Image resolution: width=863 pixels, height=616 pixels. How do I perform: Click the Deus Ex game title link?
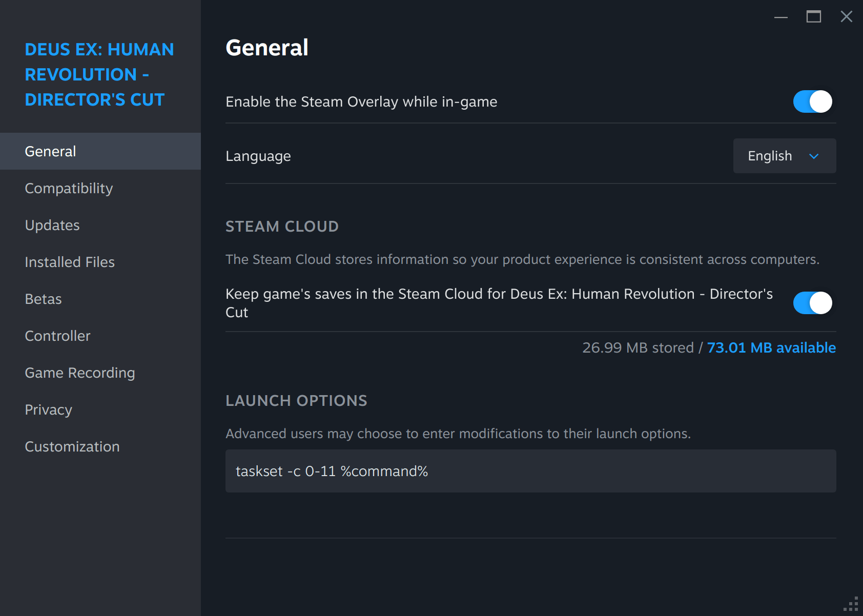pos(99,75)
